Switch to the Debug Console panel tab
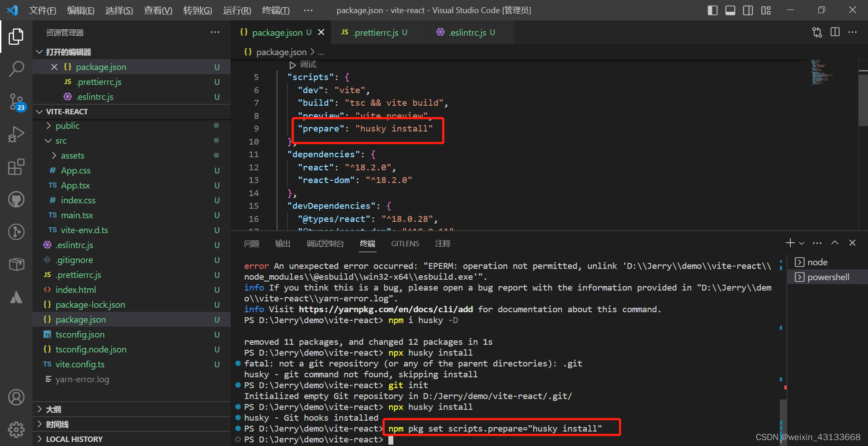 pos(325,244)
